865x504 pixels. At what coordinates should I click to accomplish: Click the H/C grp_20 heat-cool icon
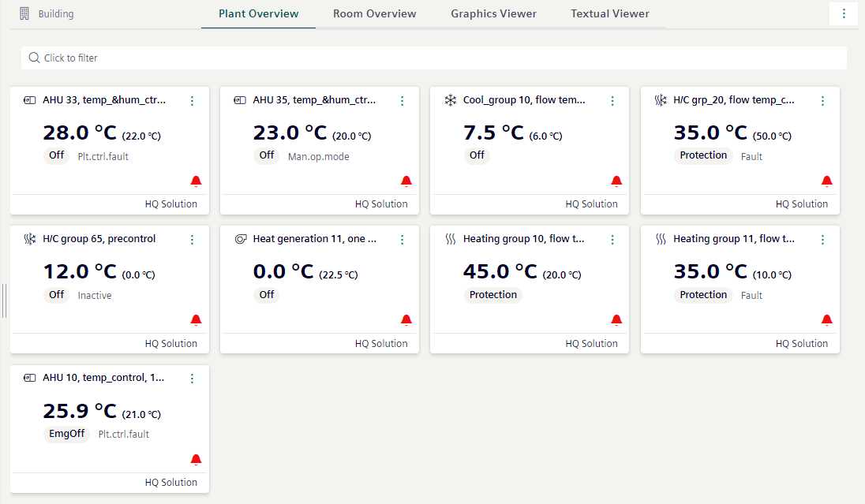pos(661,100)
